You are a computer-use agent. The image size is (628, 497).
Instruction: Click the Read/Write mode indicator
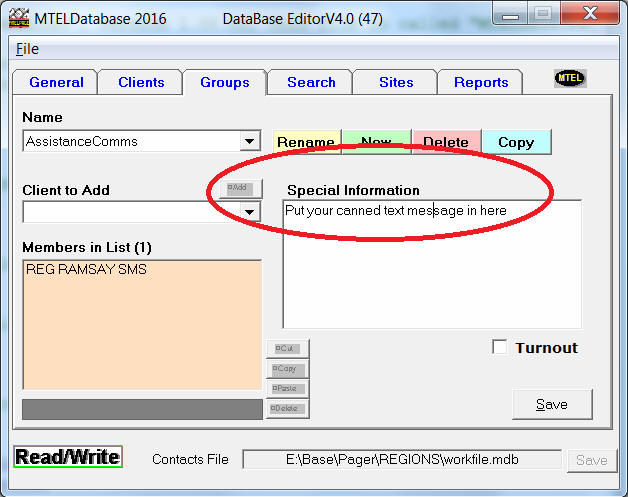tap(68, 457)
